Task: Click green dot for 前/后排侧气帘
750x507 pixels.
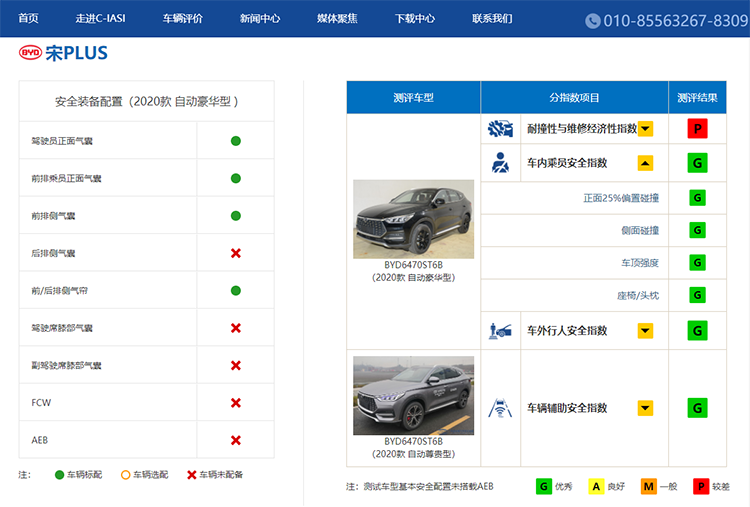Action: [236, 290]
